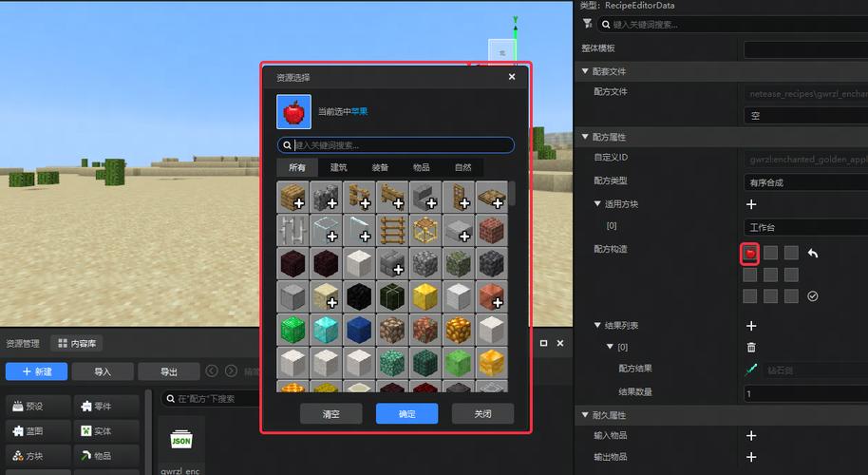Select the light green slime block
Screen dimensions: 868x475
coord(459,363)
